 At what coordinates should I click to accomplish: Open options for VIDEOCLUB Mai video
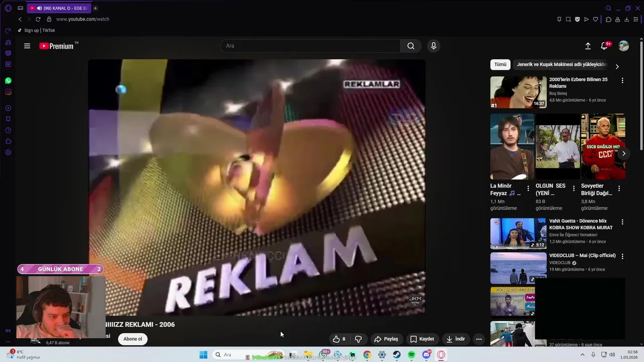tap(622, 256)
